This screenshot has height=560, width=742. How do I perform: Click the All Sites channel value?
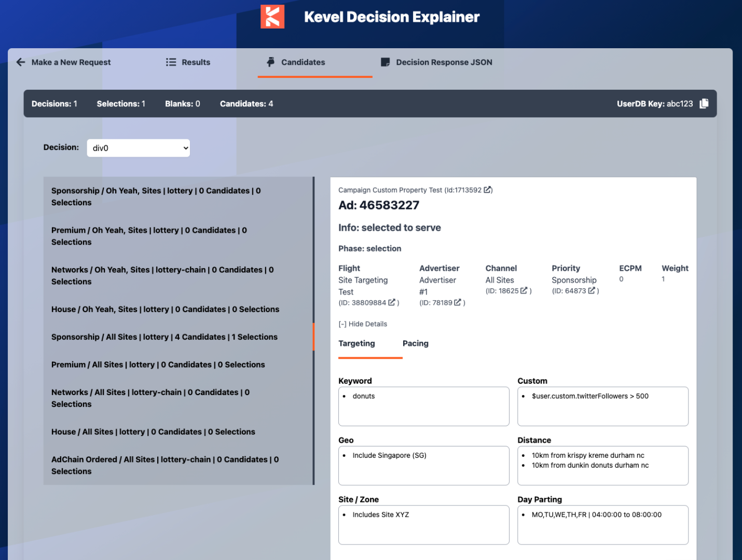click(x=500, y=280)
